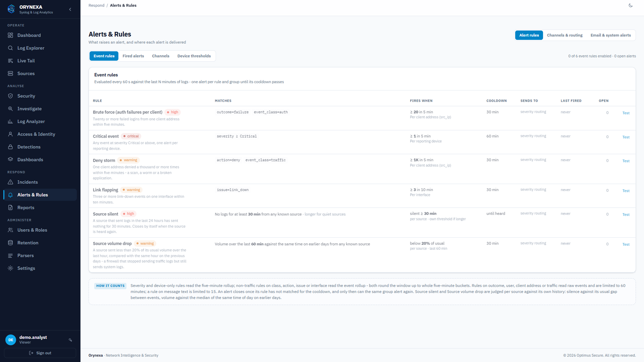Switch to the Fired alerts tab
Viewport: 644px width, 362px height.
click(133, 56)
